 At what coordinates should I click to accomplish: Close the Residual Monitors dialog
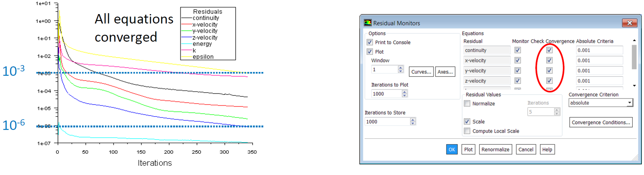pyautogui.click(x=629, y=23)
